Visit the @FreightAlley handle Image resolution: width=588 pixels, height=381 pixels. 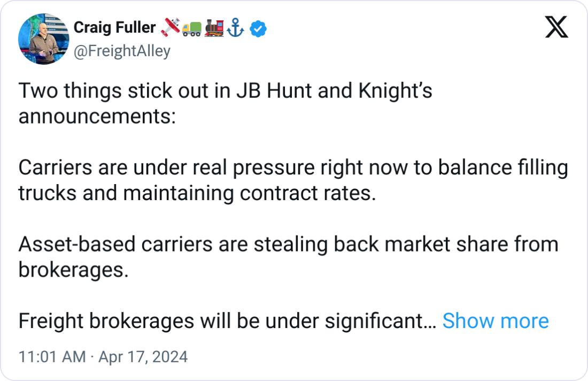tap(122, 51)
